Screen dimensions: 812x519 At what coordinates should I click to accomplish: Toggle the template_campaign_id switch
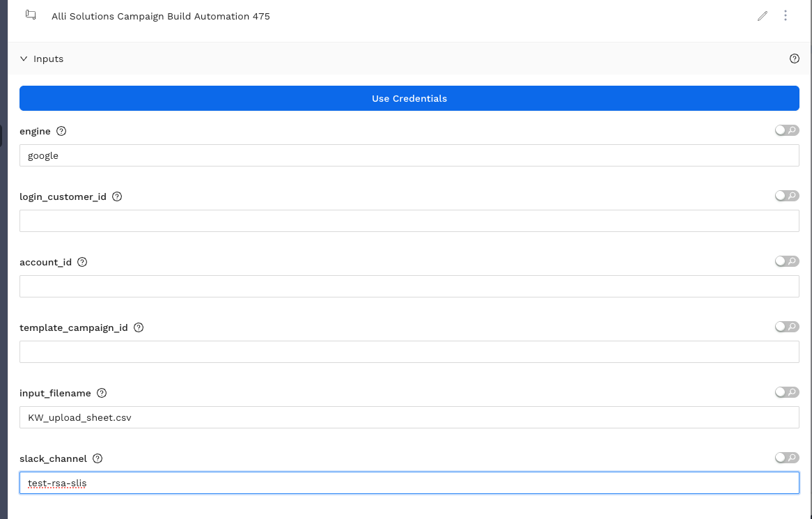coord(786,327)
